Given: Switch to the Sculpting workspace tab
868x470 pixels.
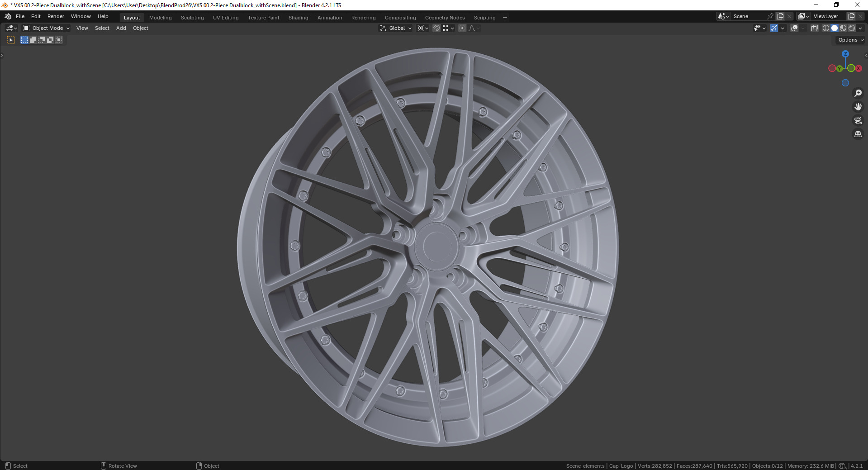Looking at the screenshot, I should [192, 18].
